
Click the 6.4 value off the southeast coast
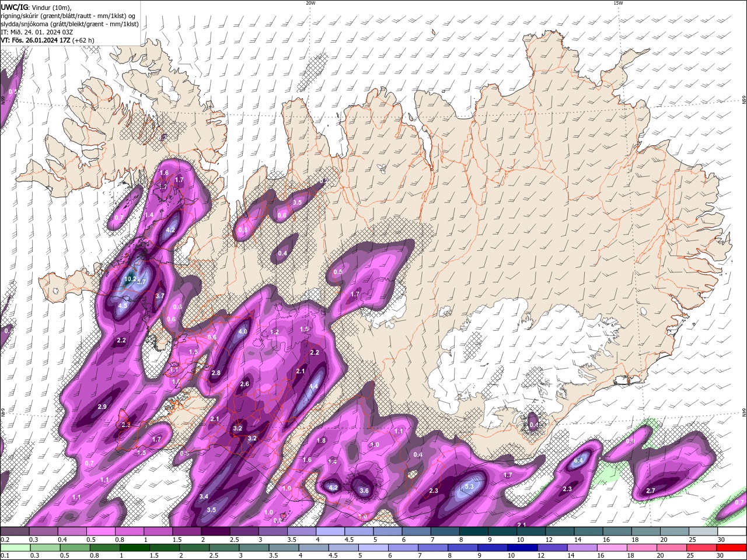tap(579, 461)
